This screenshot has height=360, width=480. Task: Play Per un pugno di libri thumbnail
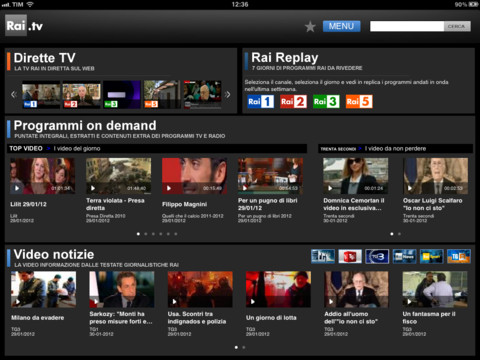(x=270, y=176)
